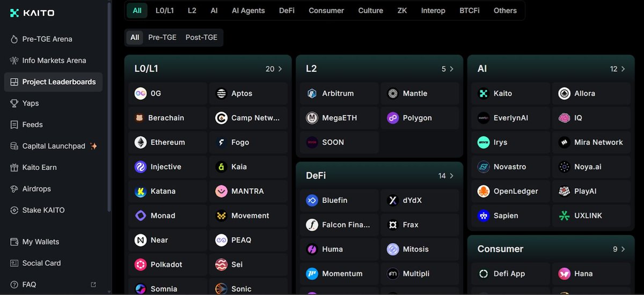This screenshot has width=644, height=295.
Task: Click the gift icon beside Kaito Earn
Action: click(14, 167)
